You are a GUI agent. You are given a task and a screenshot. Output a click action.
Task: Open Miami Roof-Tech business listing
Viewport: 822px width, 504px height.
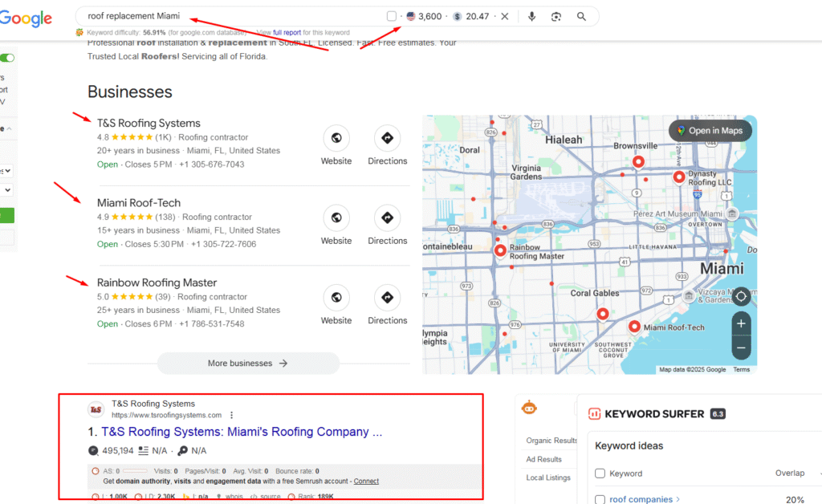tap(138, 203)
